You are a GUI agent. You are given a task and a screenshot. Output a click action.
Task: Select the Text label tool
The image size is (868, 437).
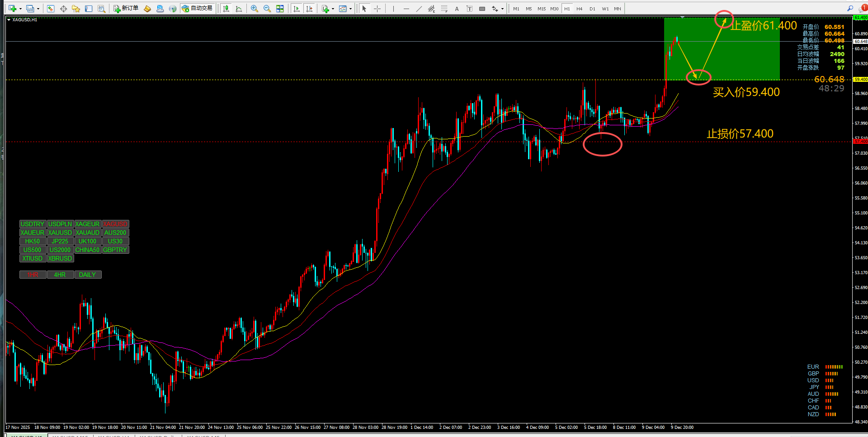click(457, 9)
